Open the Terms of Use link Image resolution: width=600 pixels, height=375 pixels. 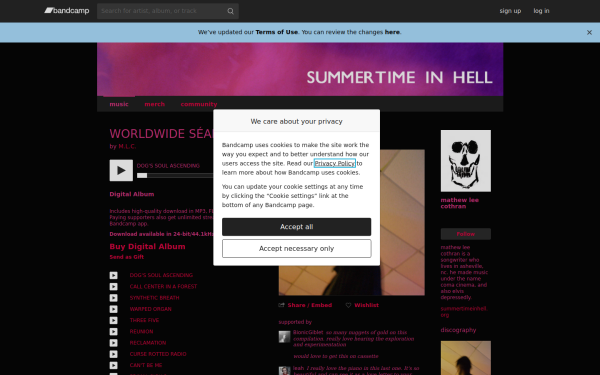pyautogui.click(x=277, y=32)
